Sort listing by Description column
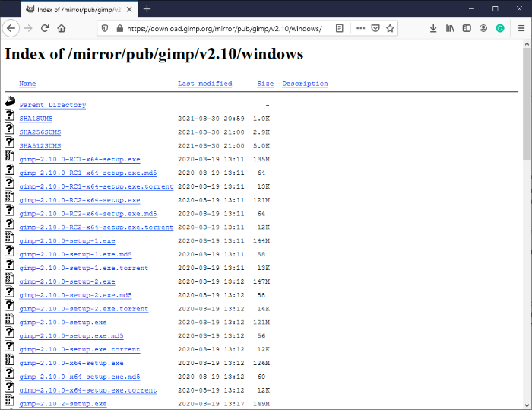 pyautogui.click(x=305, y=84)
